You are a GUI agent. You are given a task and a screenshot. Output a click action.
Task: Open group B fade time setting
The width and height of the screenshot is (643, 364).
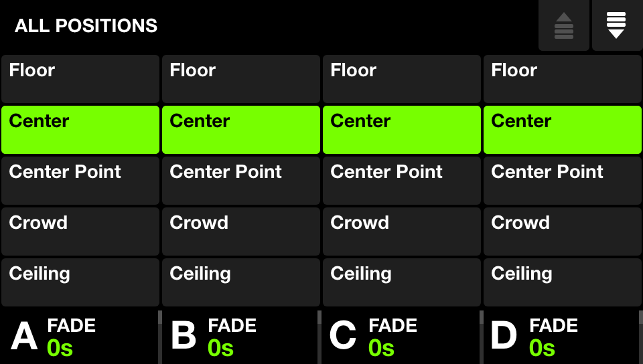point(240,337)
